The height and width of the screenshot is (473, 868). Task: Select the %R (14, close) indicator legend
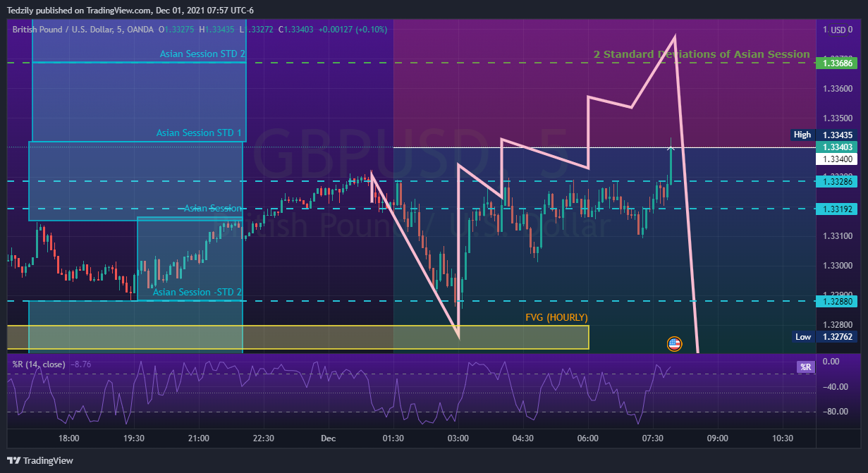click(x=39, y=364)
